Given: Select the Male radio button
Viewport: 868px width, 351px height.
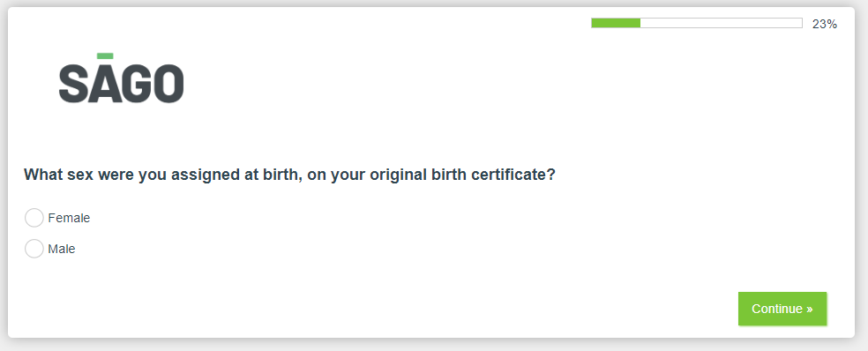Looking at the screenshot, I should (x=34, y=249).
